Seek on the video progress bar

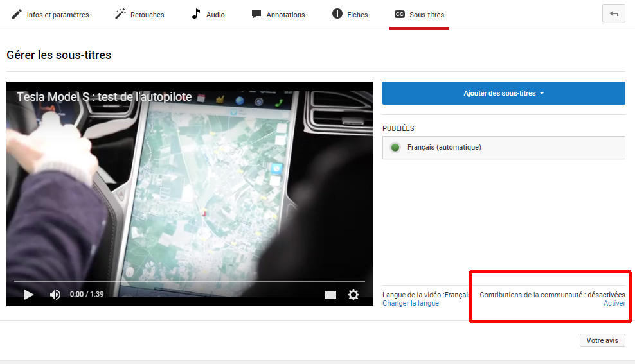(x=189, y=281)
